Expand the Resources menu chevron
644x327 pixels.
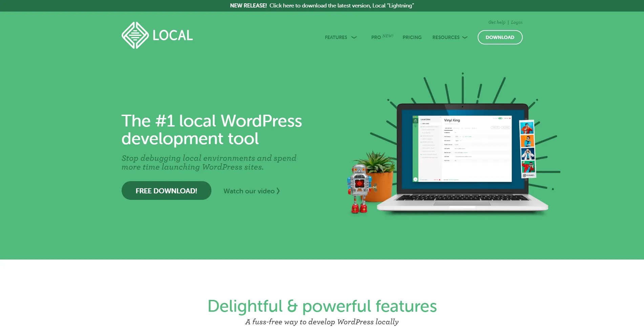click(465, 37)
